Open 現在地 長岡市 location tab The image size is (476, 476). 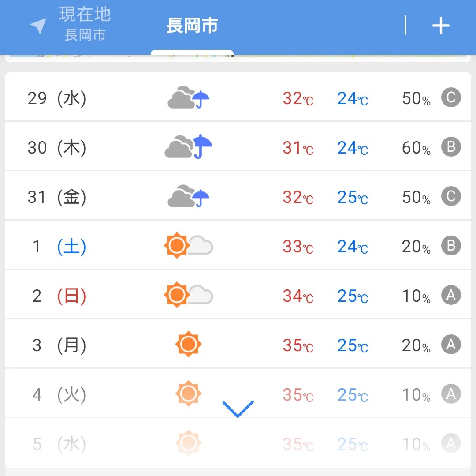pyautogui.click(x=85, y=24)
